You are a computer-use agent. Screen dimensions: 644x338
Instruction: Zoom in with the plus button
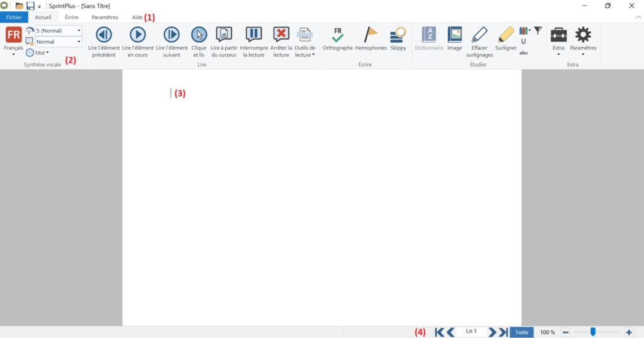[x=629, y=332]
